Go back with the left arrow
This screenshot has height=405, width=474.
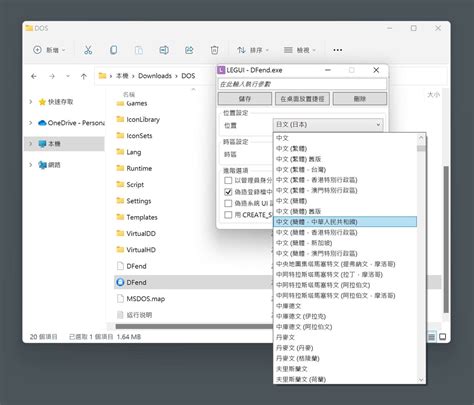pos(34,76)
